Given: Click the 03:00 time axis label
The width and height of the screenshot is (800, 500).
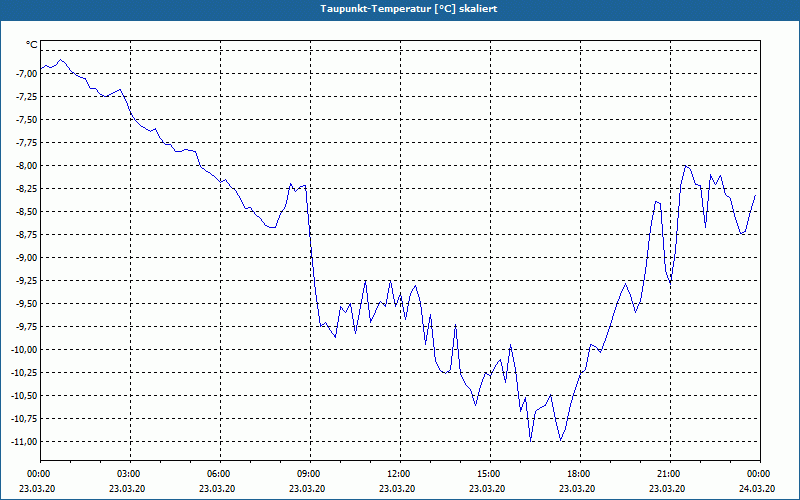Looking at the screenshot, I should pos(130,474).
